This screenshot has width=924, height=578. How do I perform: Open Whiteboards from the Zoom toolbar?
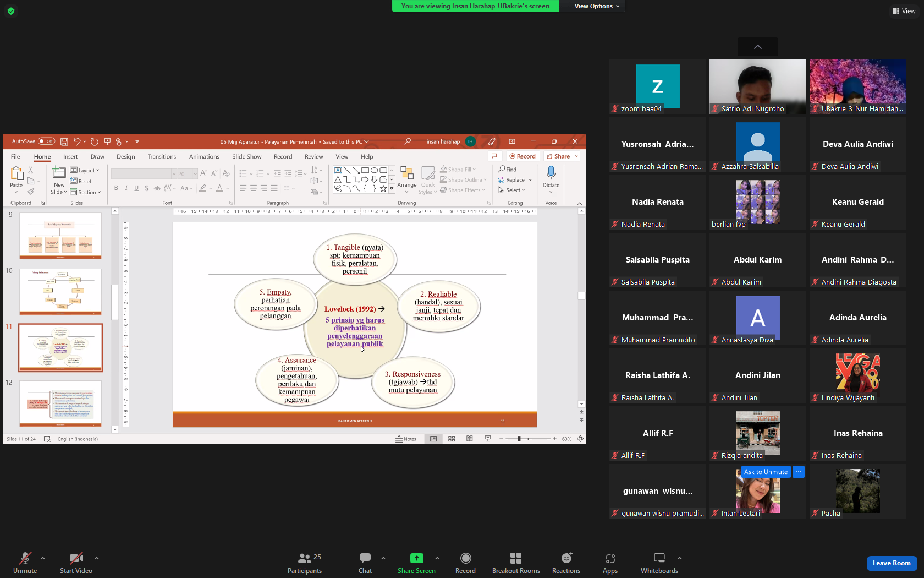pyautogui.click(x=659, y=563)
